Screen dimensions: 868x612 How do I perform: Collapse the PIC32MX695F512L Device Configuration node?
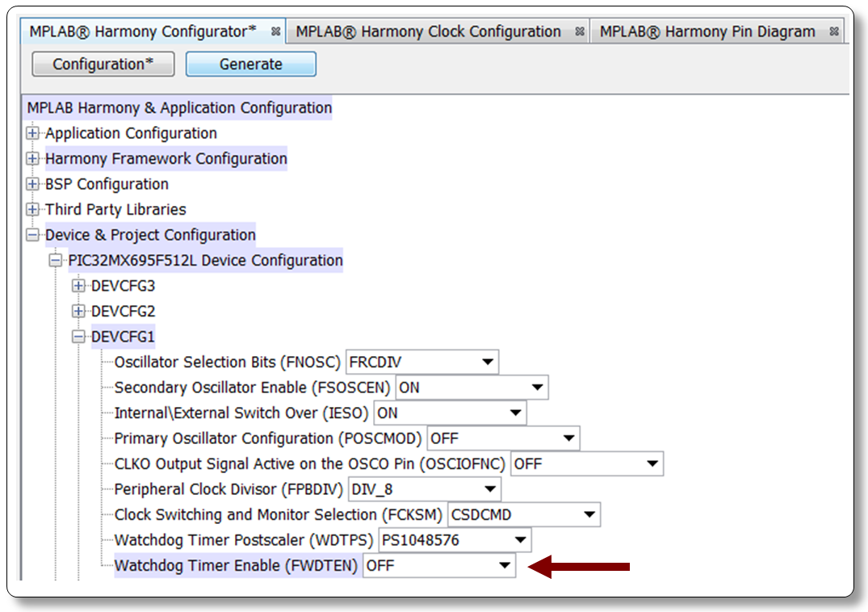55,261
